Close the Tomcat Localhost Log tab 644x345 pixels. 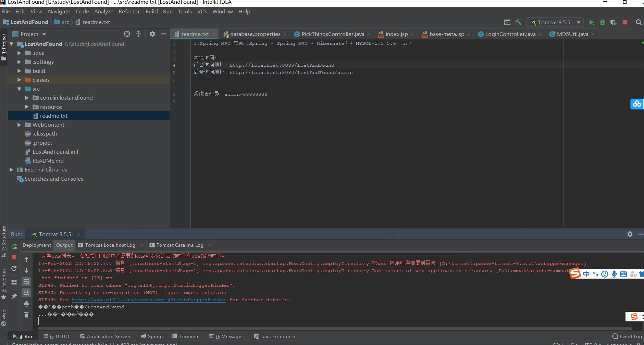tap(142, 245)
